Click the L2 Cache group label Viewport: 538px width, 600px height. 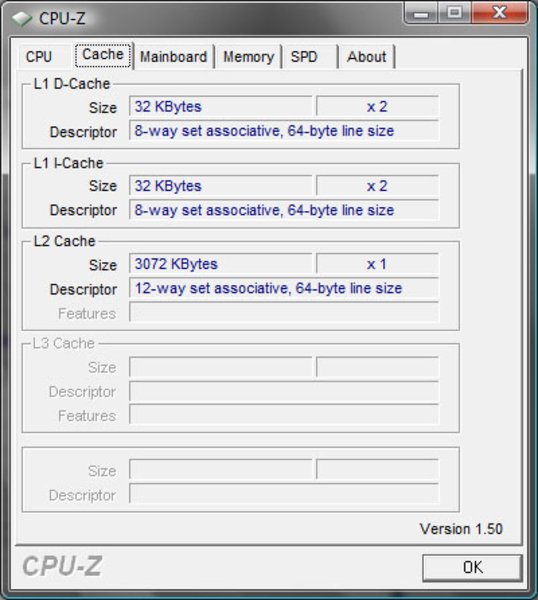coord(65,241)
